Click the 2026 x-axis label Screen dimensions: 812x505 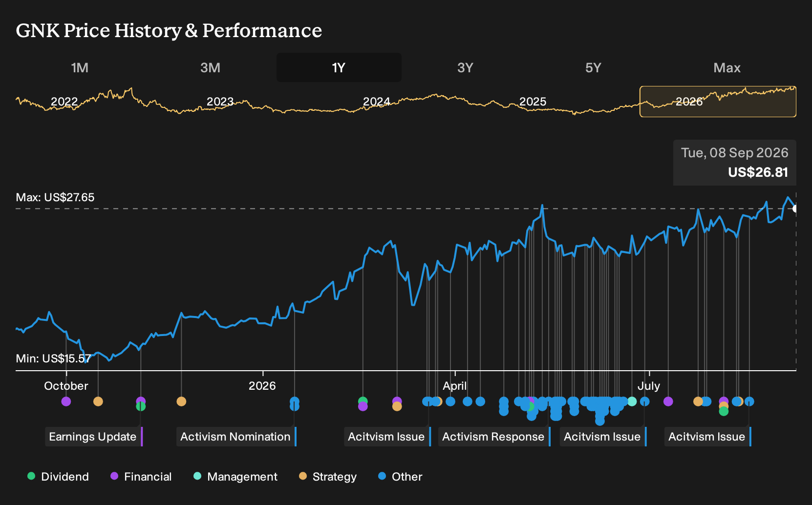click(262, 386)
